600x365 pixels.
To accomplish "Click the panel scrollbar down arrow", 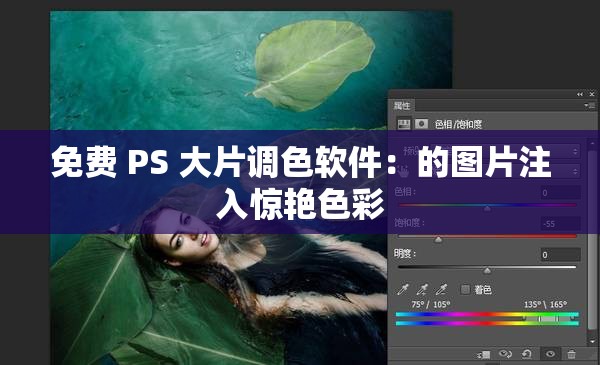I will 592,341.
